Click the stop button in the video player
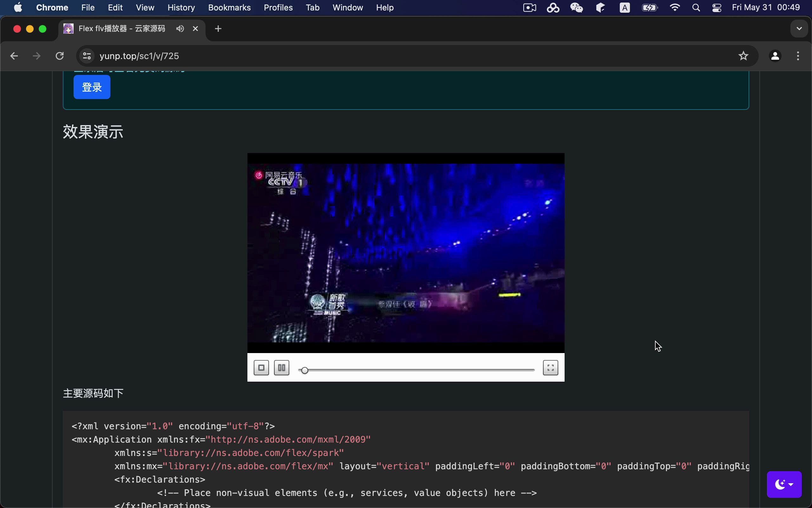 [x=261, y=368]
